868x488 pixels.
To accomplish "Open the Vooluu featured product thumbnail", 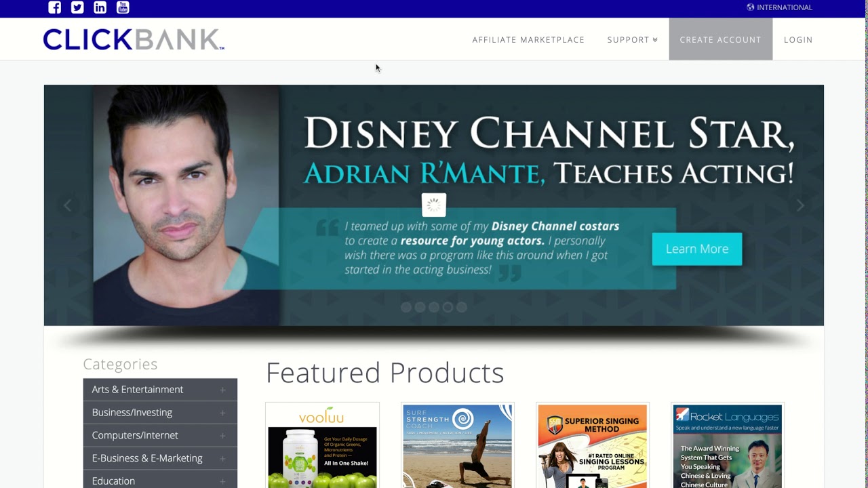I will (x=322, y=445).
